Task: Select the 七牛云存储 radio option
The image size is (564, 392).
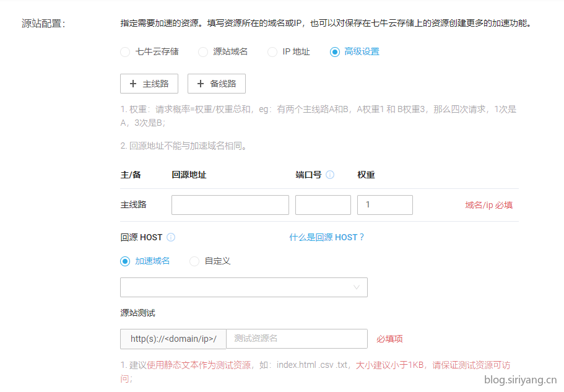Action: click(125, 52)
